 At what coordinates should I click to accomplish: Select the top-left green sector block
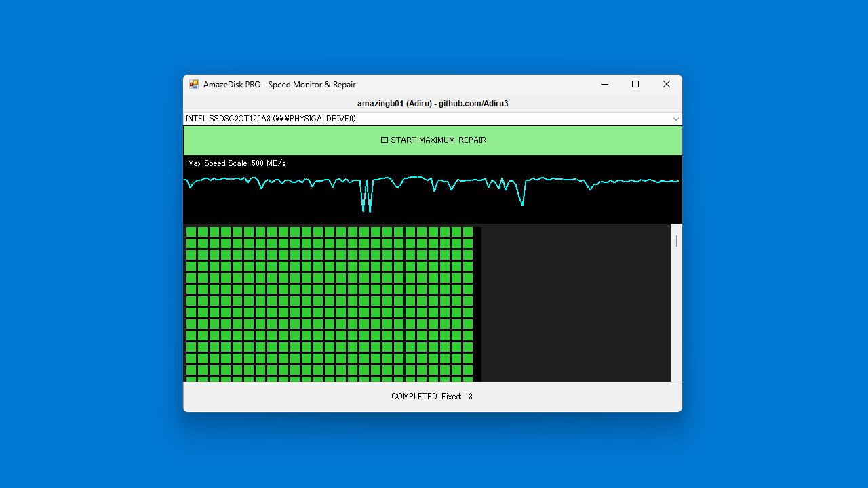[x=191, y=232]
